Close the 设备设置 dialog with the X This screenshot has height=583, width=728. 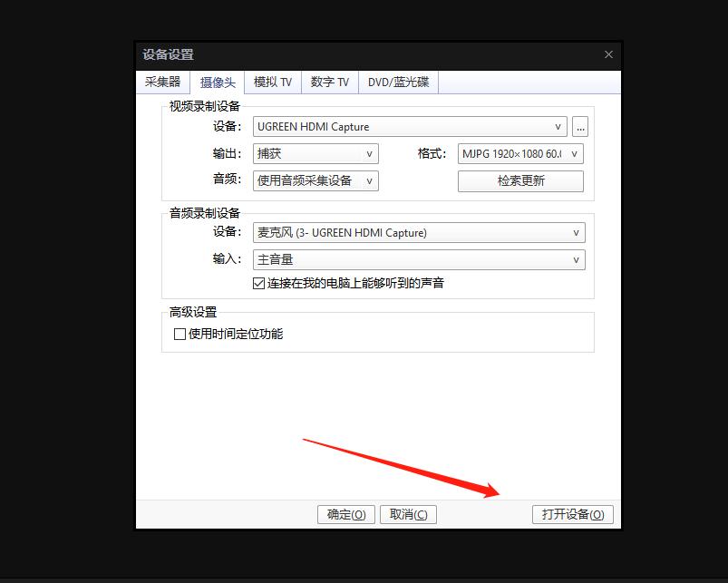[x=608, y=54]
